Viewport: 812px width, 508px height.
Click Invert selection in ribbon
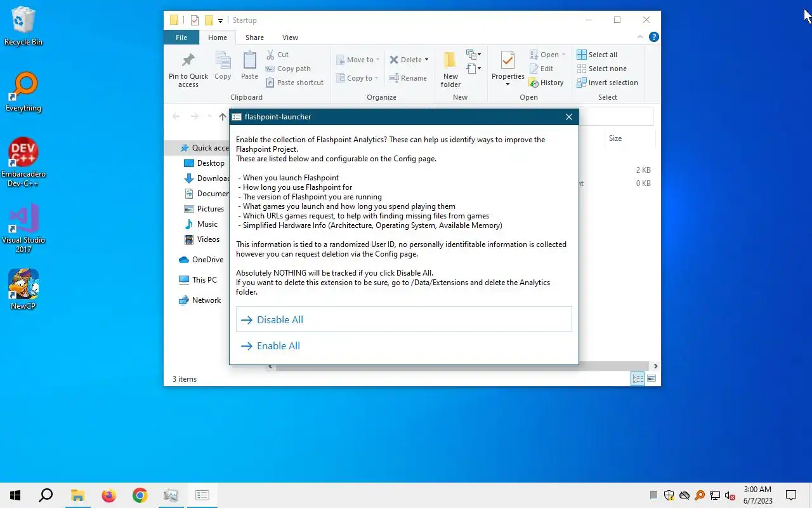pos(607,83)
